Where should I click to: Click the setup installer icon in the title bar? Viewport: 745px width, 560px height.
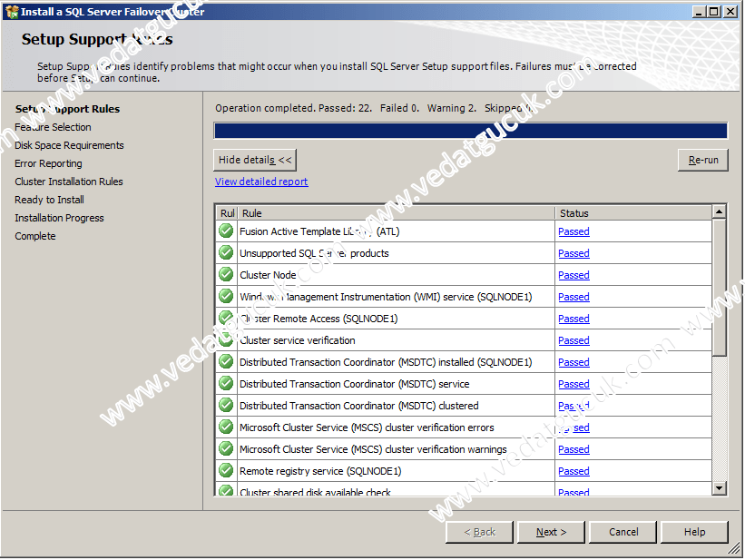tap(12, 12)
